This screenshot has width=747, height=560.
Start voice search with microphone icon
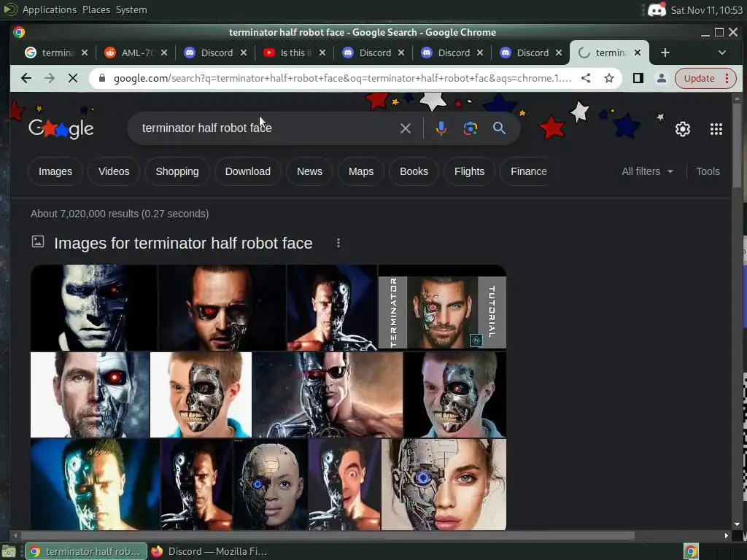(441, 128)
